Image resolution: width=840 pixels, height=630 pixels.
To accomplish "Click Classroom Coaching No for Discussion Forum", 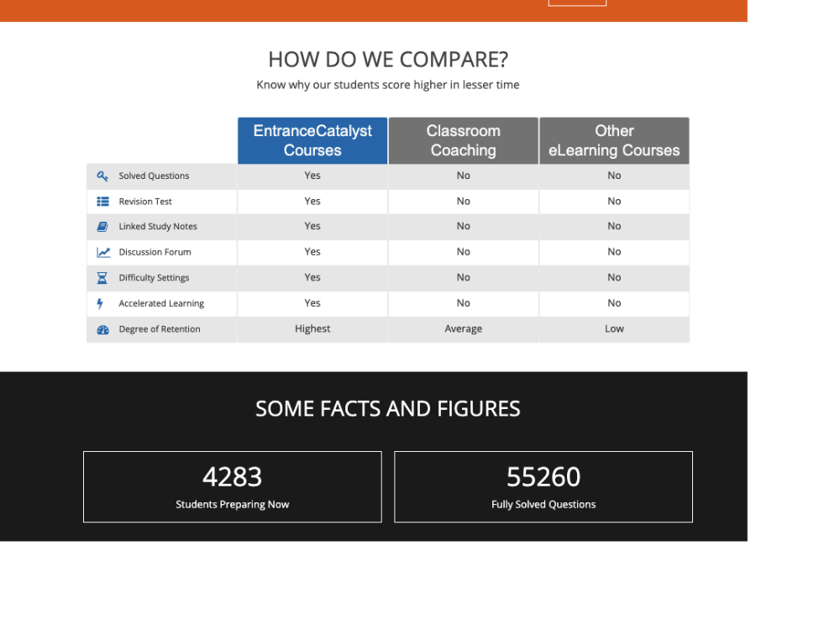I will click(464, 252).
